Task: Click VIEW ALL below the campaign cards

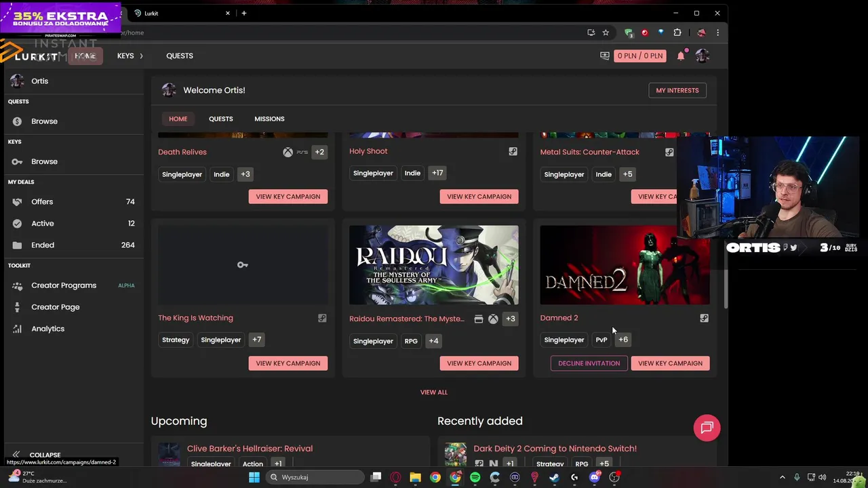Action: [x=433, y=392]
